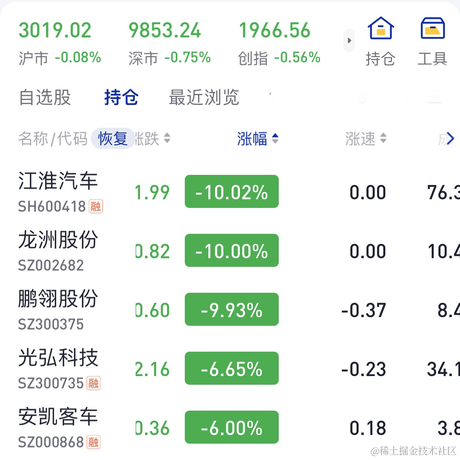Click the -9.93% change badge
This screenshot has width=460, height=460.
pos(232,310)
